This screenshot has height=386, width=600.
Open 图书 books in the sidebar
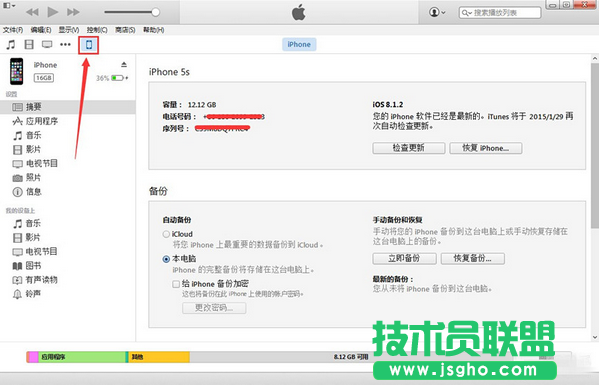27,266
